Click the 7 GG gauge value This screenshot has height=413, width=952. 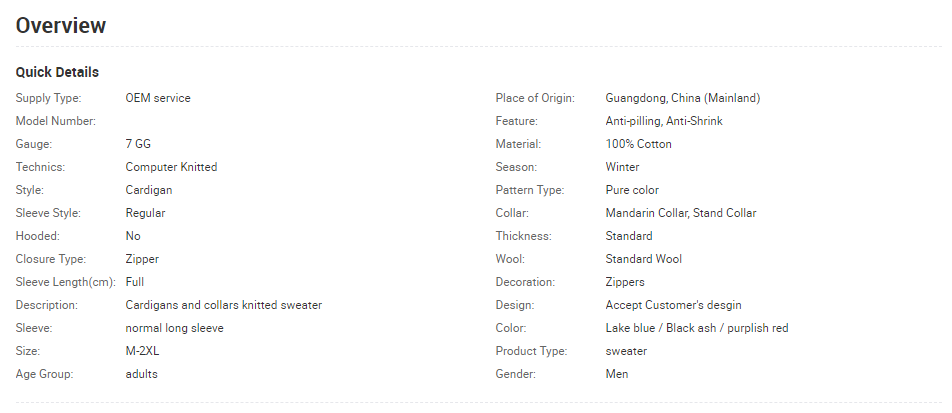[138, 144]
